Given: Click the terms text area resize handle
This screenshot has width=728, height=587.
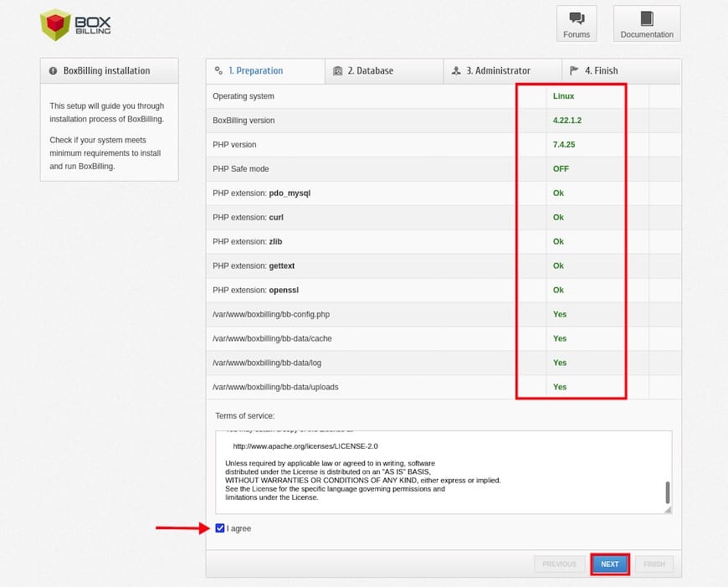Looking at the screenshot, I should [668, 510].
